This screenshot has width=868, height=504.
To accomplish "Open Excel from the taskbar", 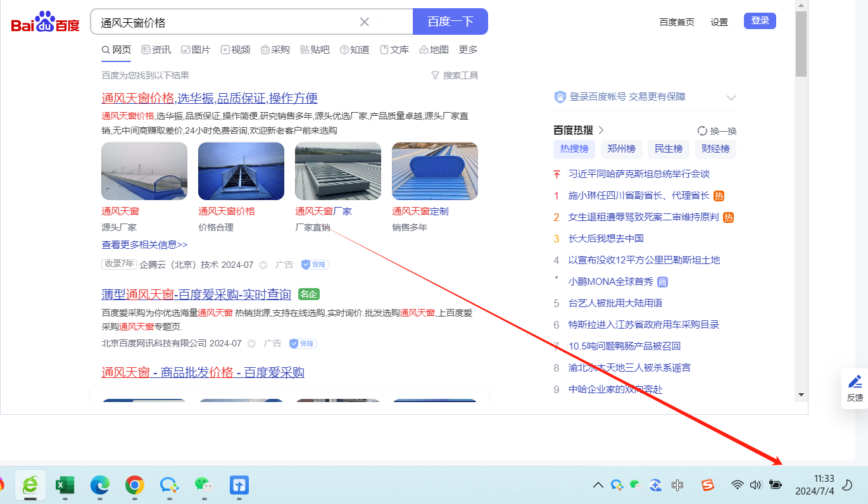I will click(65, 485).
